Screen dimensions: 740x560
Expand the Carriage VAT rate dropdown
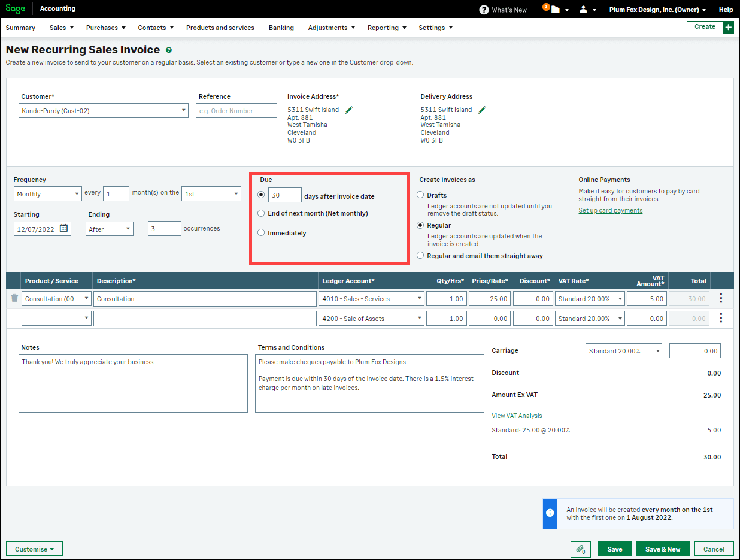tap(623, 351)
